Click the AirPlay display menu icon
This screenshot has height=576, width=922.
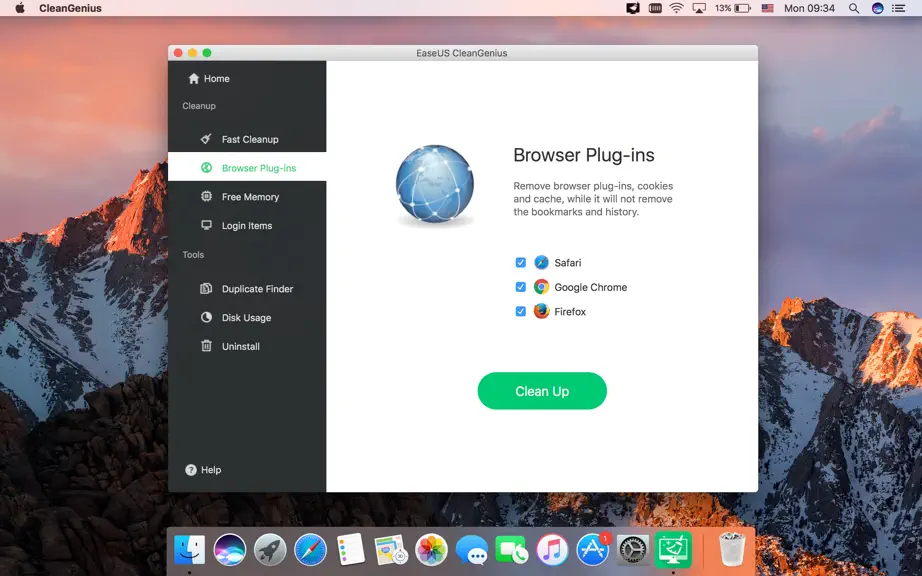699,8
